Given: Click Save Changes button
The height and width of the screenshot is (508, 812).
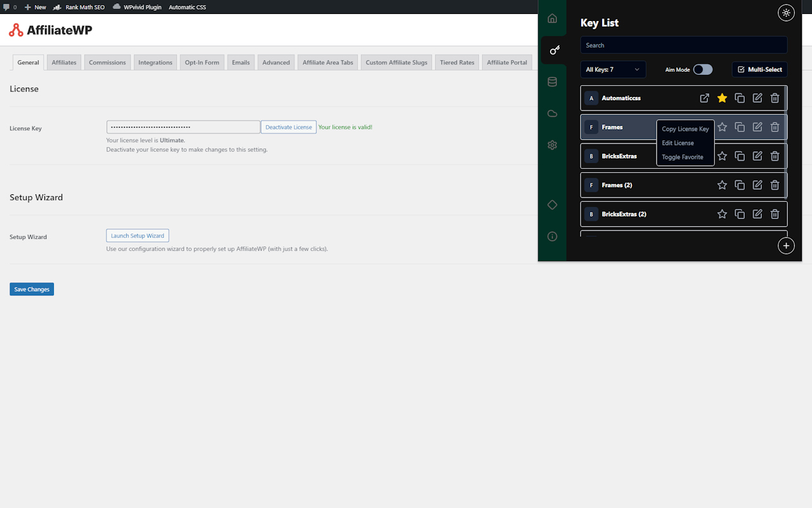Looking at the screenshot, I should tap(32, 289).
